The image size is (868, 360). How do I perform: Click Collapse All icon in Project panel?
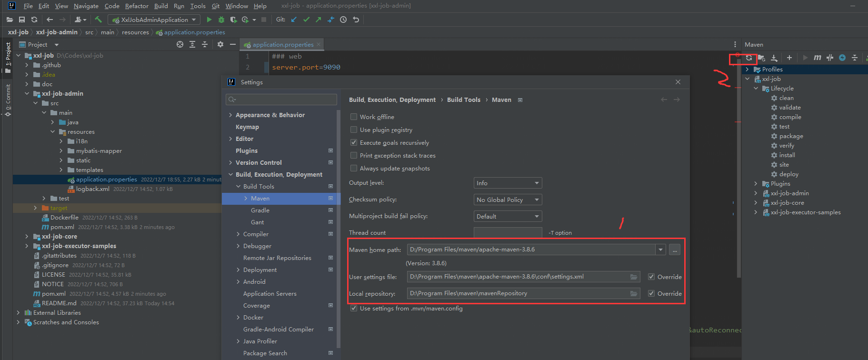pyautogui.click(x=205, y=44)
